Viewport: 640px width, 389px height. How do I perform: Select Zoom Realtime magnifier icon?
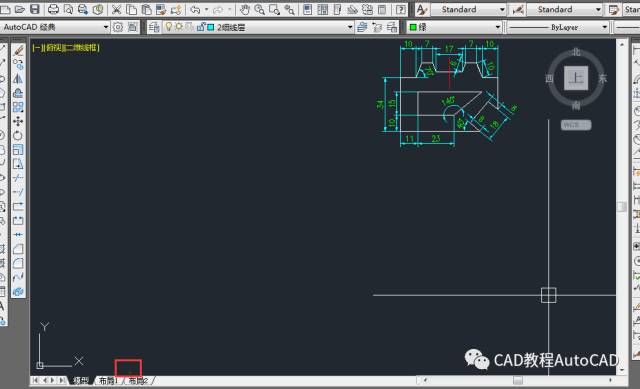[259, 9]
